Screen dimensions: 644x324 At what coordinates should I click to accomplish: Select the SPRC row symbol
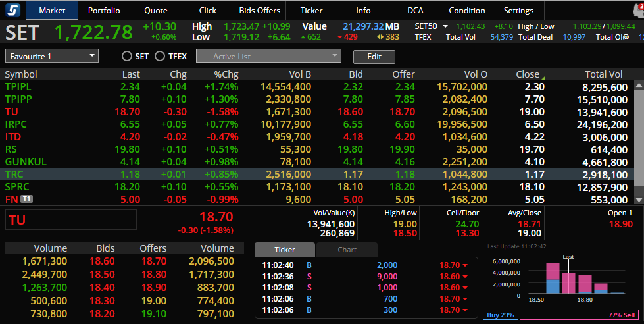[x=17, y=186]
